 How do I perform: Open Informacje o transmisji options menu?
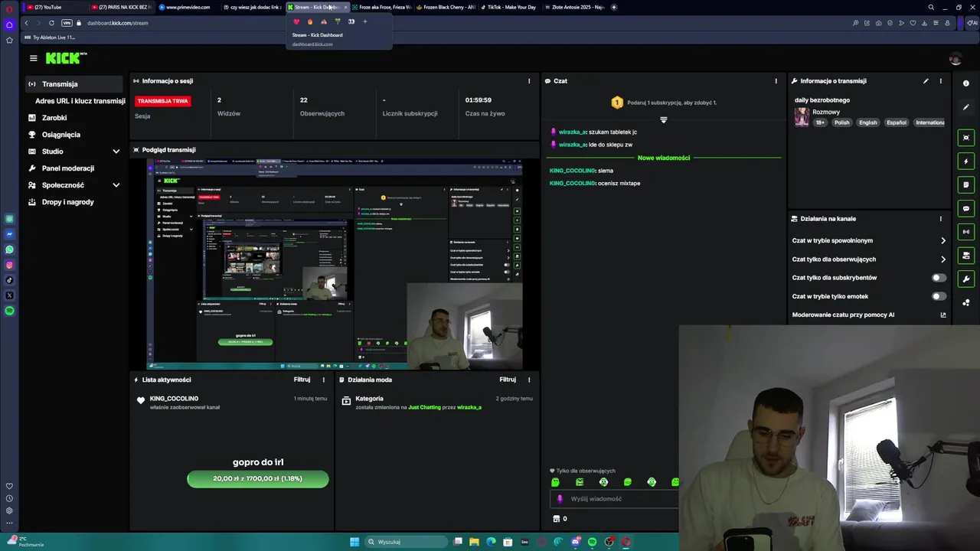pos(941,81)
